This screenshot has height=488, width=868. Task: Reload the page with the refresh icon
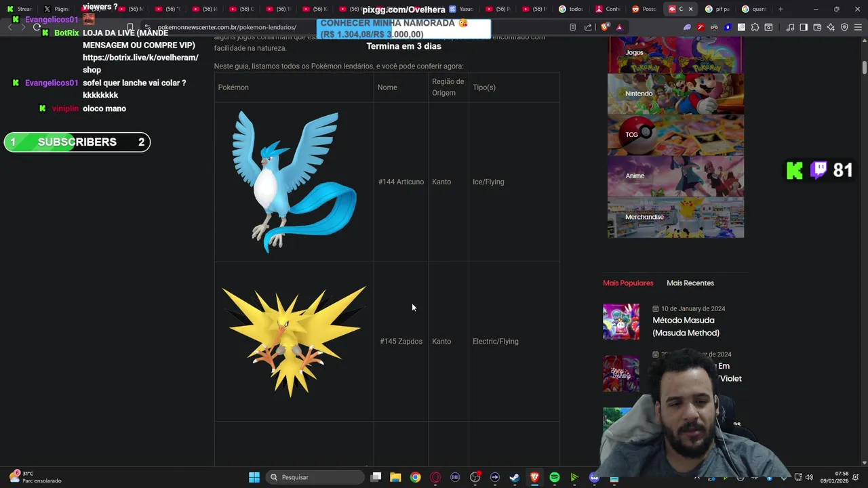point(37,27)
